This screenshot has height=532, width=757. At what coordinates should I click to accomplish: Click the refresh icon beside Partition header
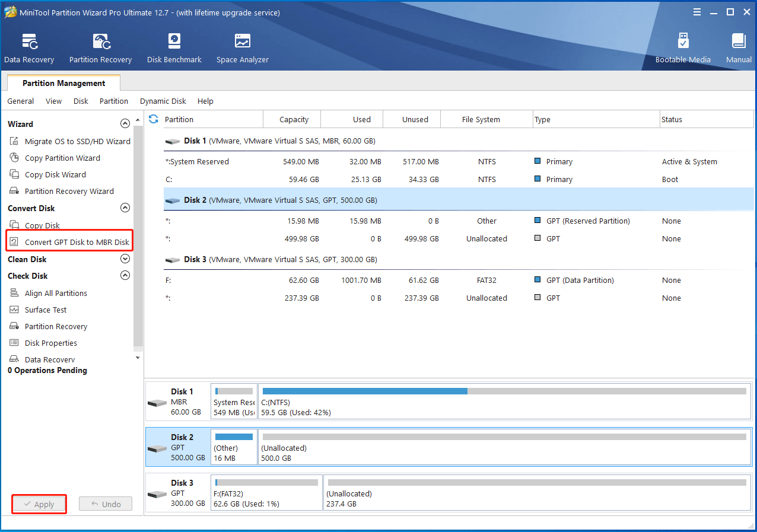click(x=154, y=119)
